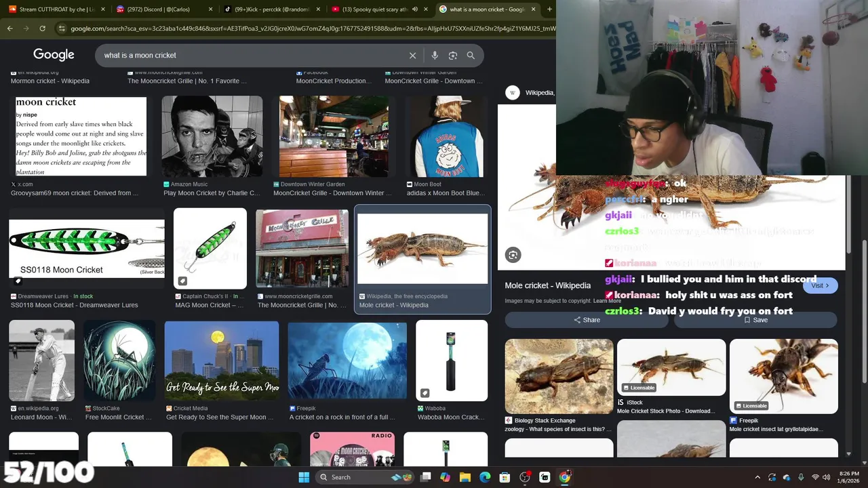Show hidden system tray icons
The image size is (868, 488).
click(757, 477)
